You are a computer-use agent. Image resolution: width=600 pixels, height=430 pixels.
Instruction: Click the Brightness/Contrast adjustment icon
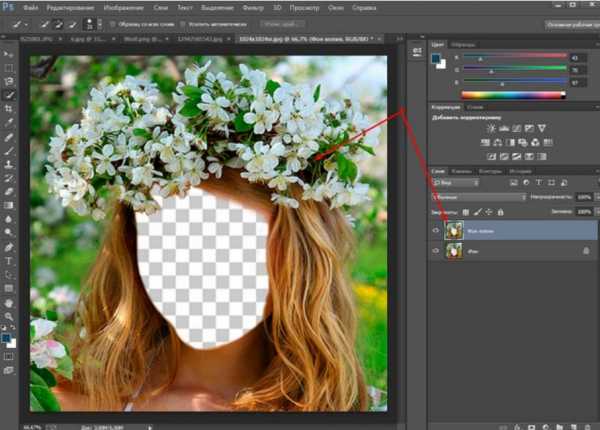(491, 129)
